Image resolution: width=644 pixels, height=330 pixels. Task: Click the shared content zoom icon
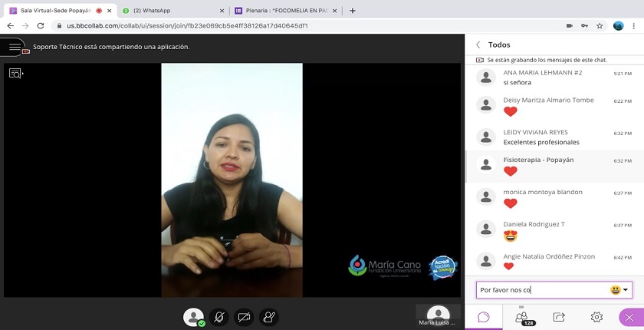point(15,74)
